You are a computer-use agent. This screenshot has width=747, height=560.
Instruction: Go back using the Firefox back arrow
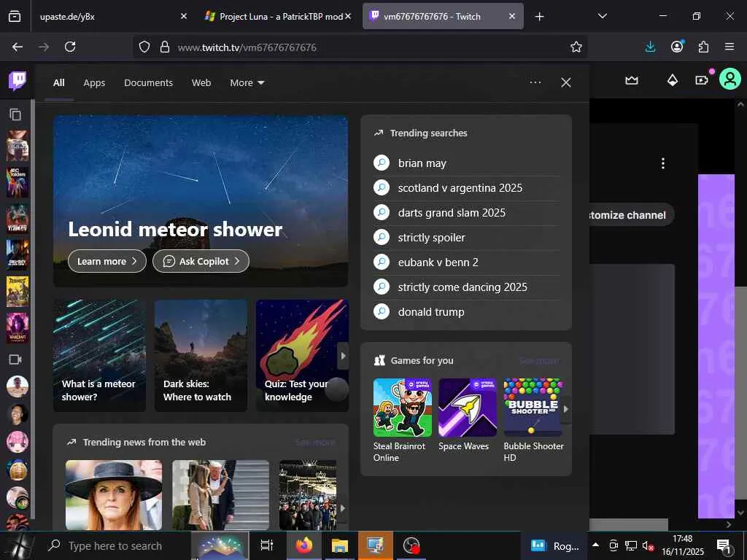(x=18, y=47)
